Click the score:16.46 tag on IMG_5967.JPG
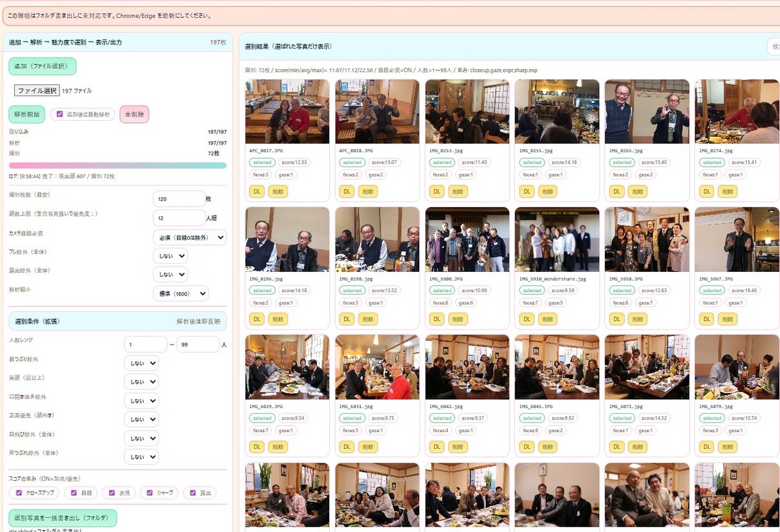Viewport: 780px width, 532px height. point(745,290)
